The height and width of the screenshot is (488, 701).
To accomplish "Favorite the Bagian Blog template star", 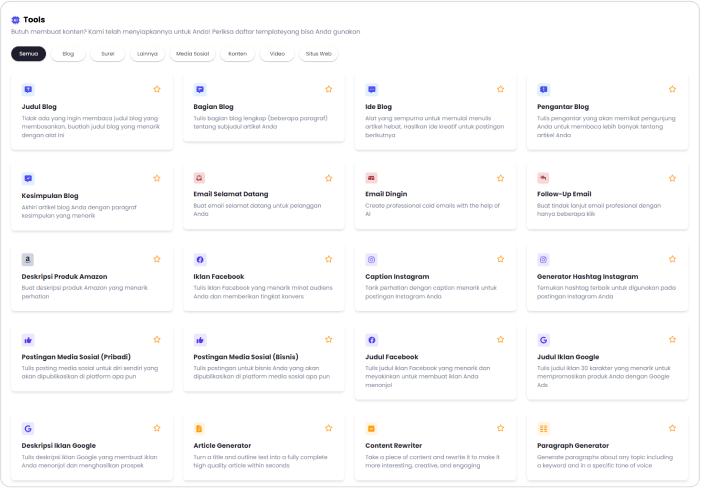I will coord(329,89).
